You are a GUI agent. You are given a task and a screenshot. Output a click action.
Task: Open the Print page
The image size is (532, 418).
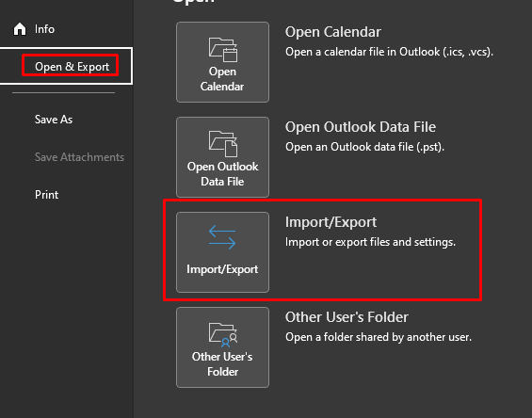point(46,195)
